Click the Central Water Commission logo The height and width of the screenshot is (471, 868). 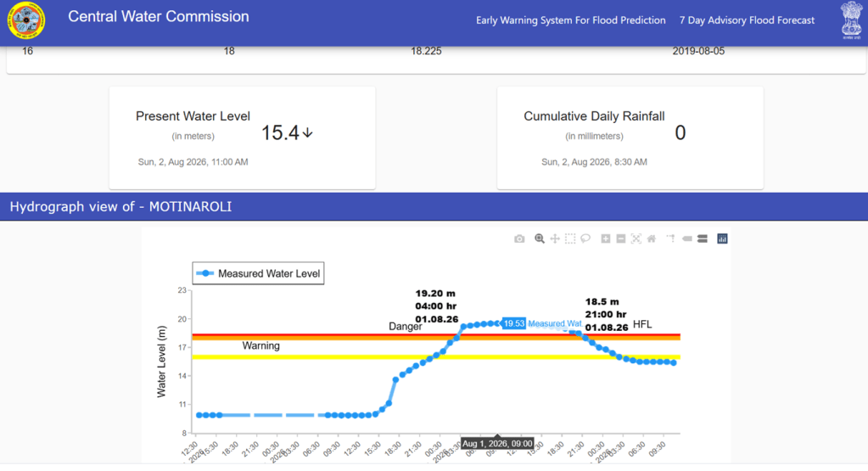(x=26, y=20)
